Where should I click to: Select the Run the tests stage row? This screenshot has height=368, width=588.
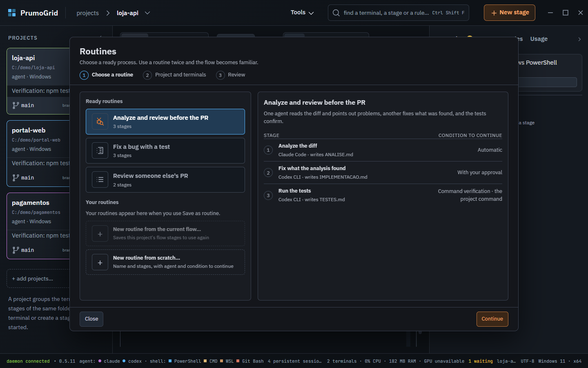click(383, 195)
